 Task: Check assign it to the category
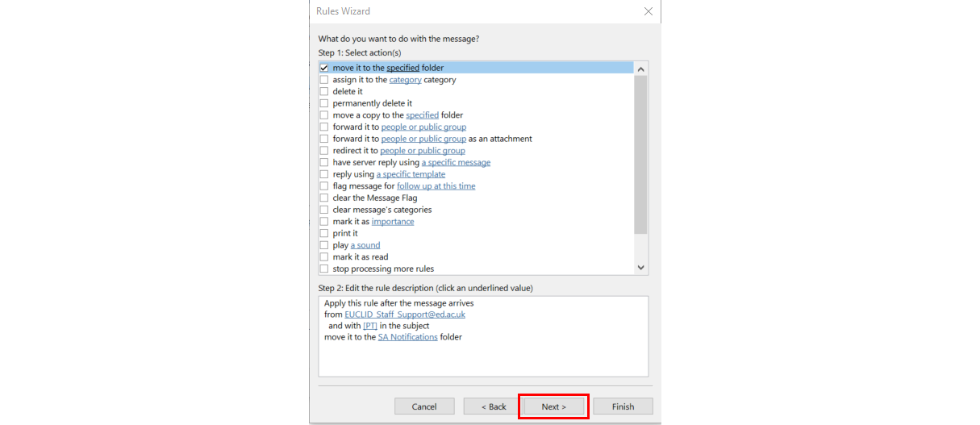pyautogui.click(x=324, y=80)
